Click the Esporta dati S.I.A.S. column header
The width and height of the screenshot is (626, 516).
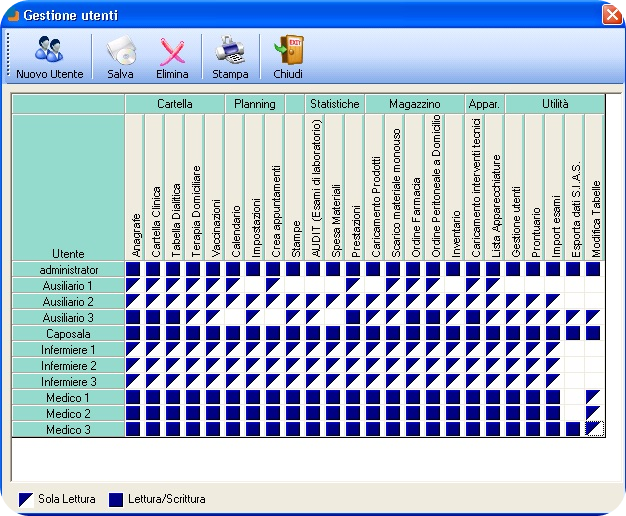574,187
